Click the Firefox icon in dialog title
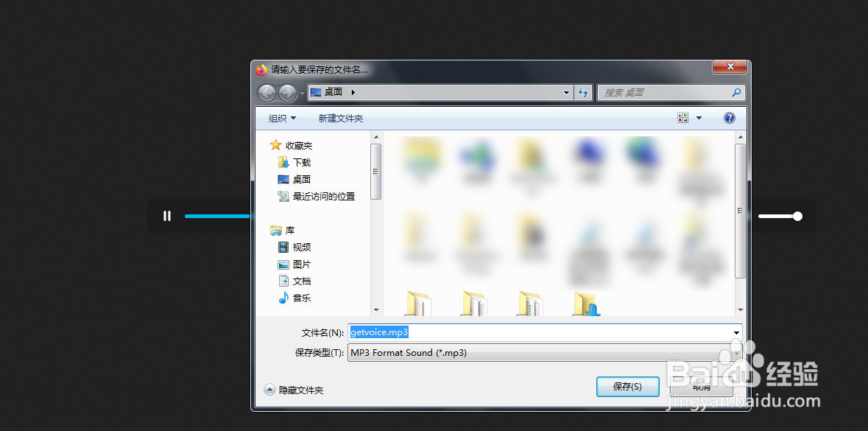This screenshot has height=431, width=868. (x=261, y=70)
